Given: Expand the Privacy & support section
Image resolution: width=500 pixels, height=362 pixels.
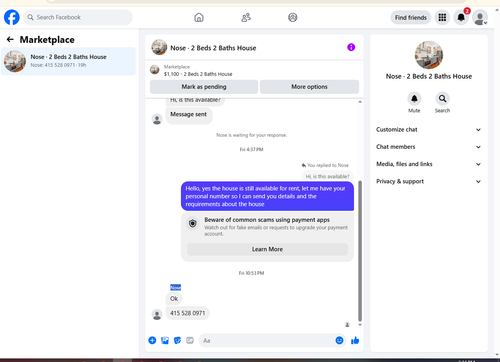Looking at the screenshot, I should pyautogui.click(x=429, y=181).
